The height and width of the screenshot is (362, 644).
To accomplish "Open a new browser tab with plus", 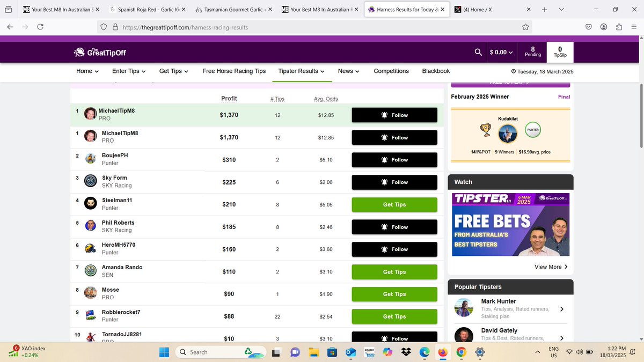I will (544, 10).
